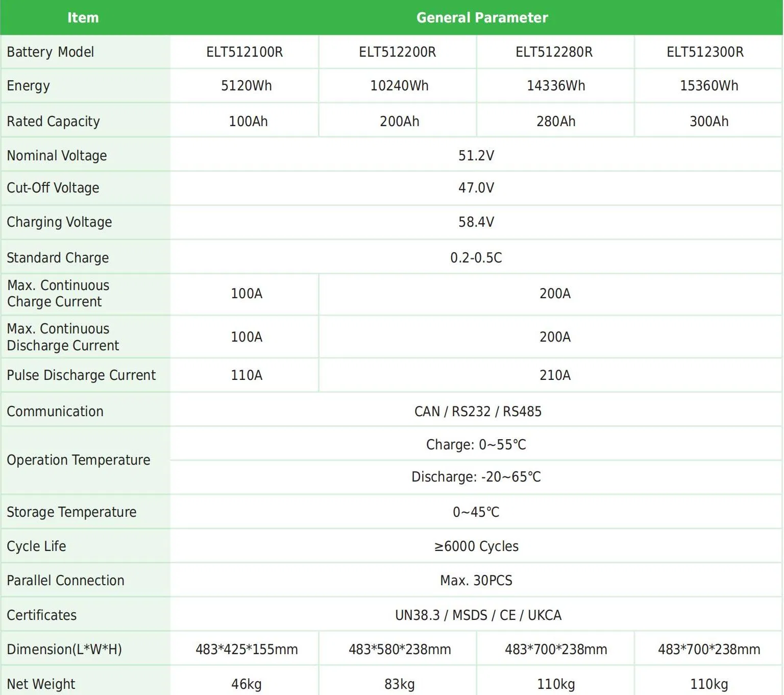The width and height of the screenshot is (784, 695).
Task: Select the "Energy" row label
Action: click(28, 86)
